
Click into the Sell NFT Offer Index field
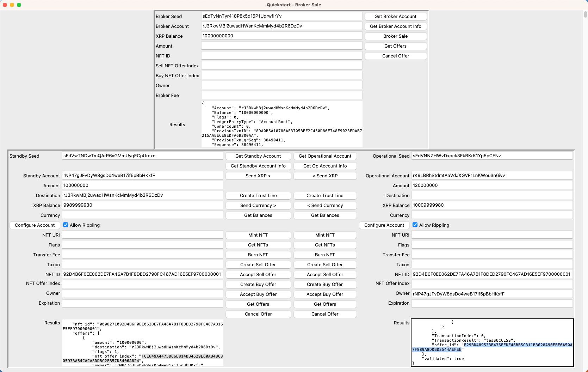click(281, 66)
